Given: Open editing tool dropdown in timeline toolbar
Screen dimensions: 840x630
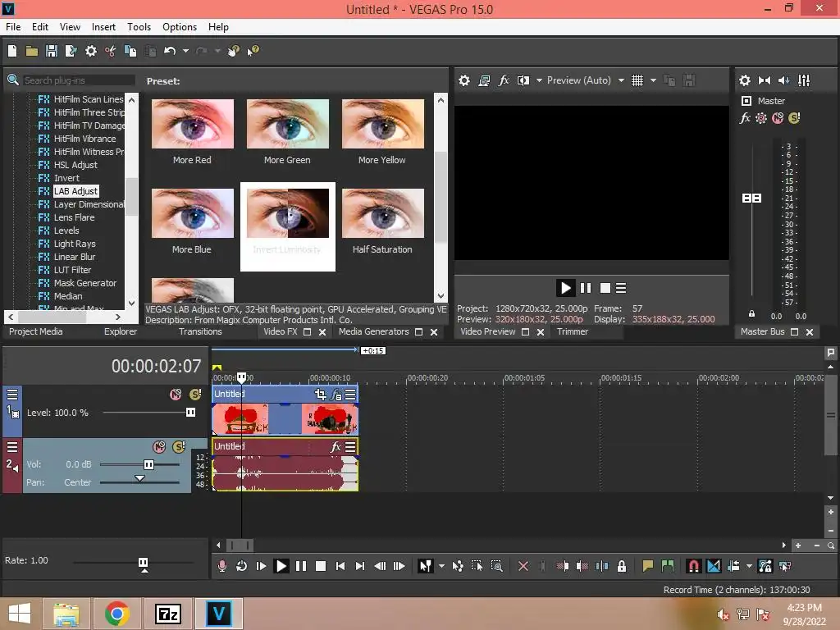Looking at the screenshot, I should pyautogui.click(x=441, y=566).
